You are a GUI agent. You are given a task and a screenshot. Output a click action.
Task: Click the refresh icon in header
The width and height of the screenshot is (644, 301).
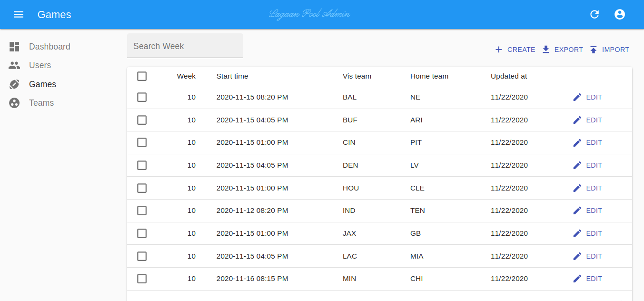pos(594,14)
